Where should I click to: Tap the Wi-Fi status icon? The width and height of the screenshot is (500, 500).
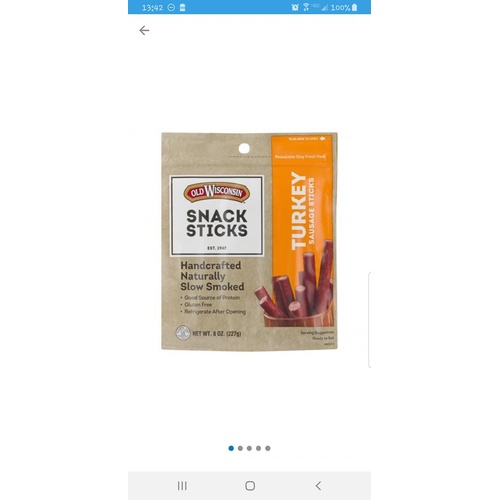click(306, 7)
